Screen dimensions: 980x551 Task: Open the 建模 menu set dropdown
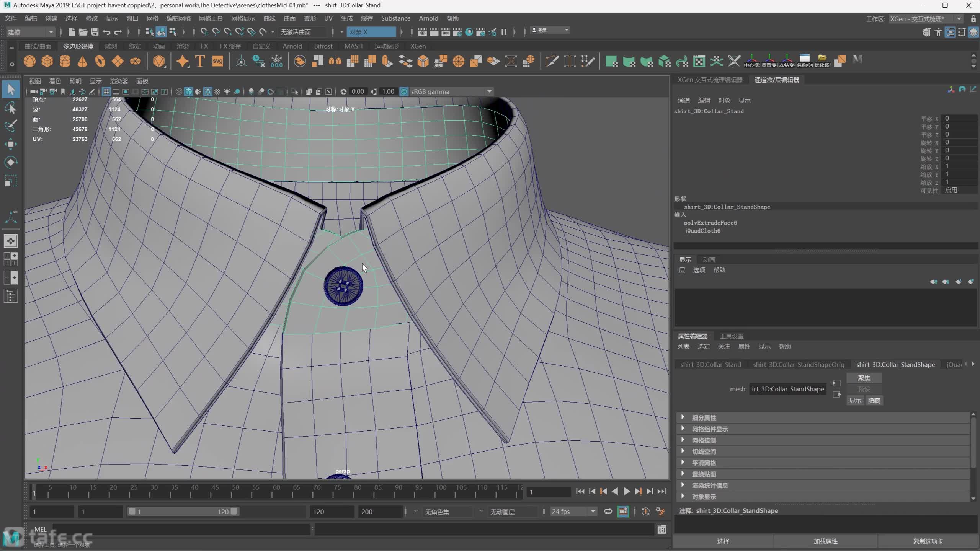pos(31,32)
